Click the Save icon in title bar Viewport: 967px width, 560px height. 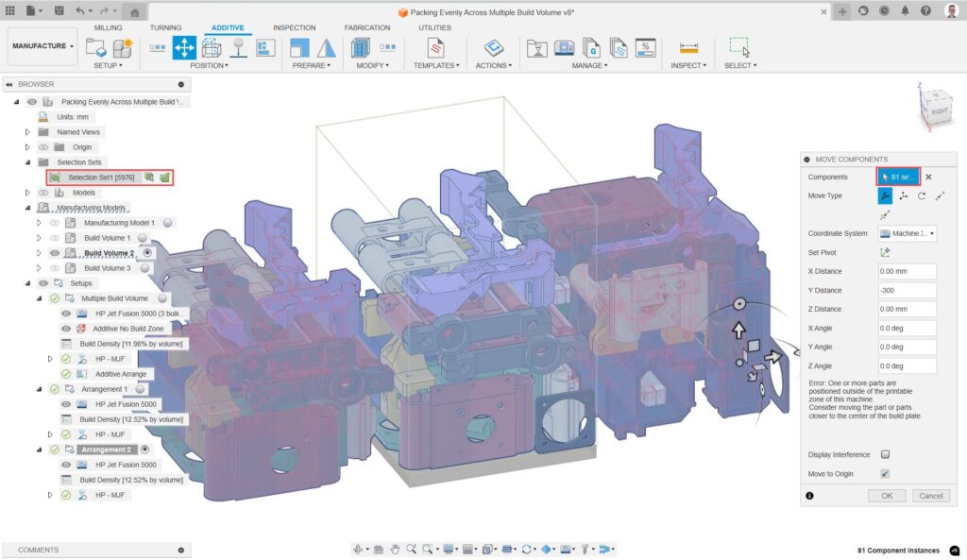point(59,11)
